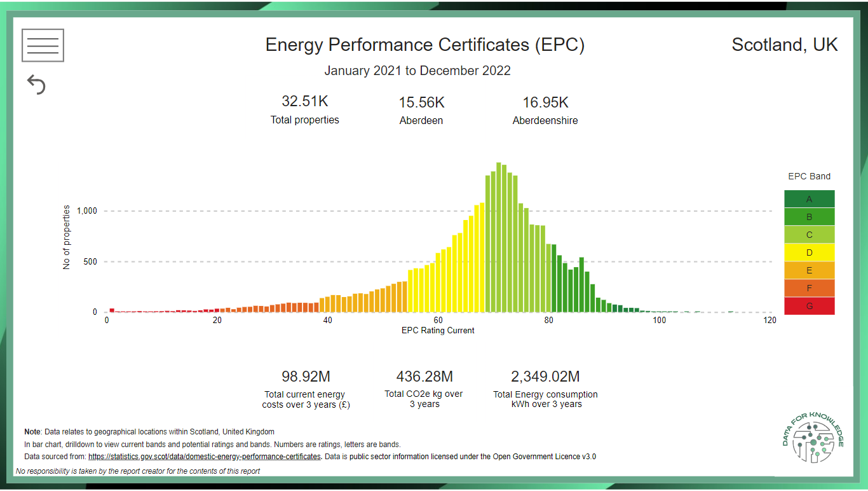Click the Energy Performance Certificates title
The height and width of the screenshot is (491, 868).
424,45
